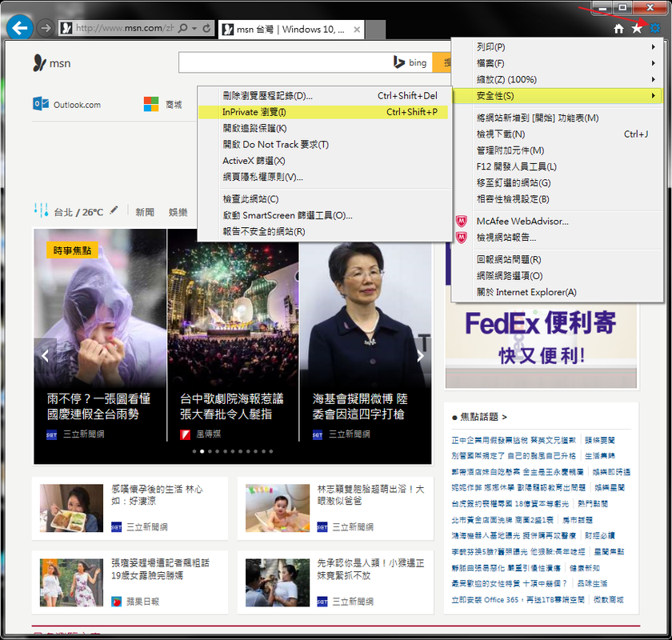The height and width of the screenshot is (640, 672).
Task: Click the Bing logo in search box
Action: pos(410,62)
